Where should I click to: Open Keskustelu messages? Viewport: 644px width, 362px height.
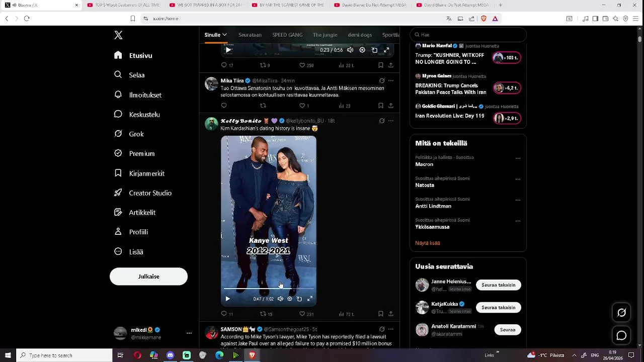[x=137, y=114]
